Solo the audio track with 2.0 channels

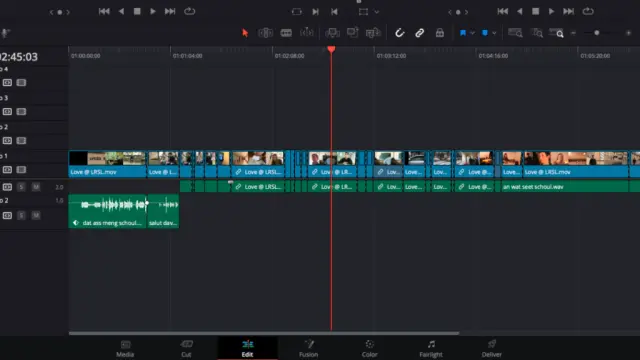click(x=21, y=187)
